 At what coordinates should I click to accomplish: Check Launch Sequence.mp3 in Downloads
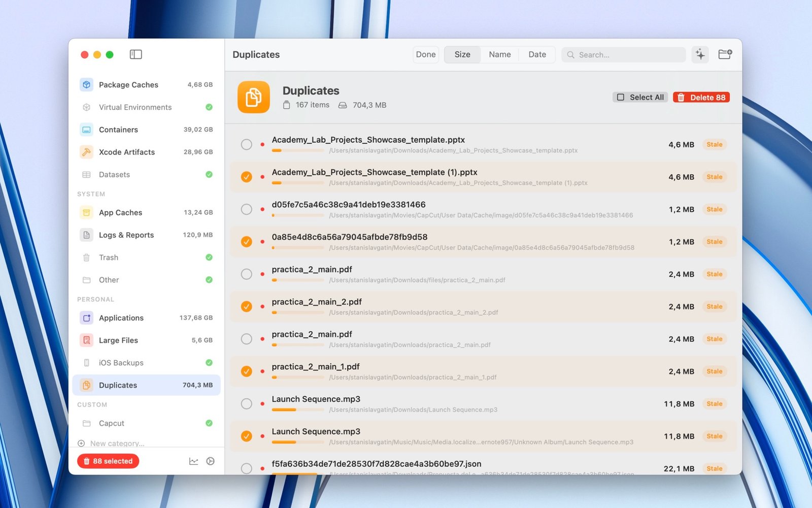point(247,404)
